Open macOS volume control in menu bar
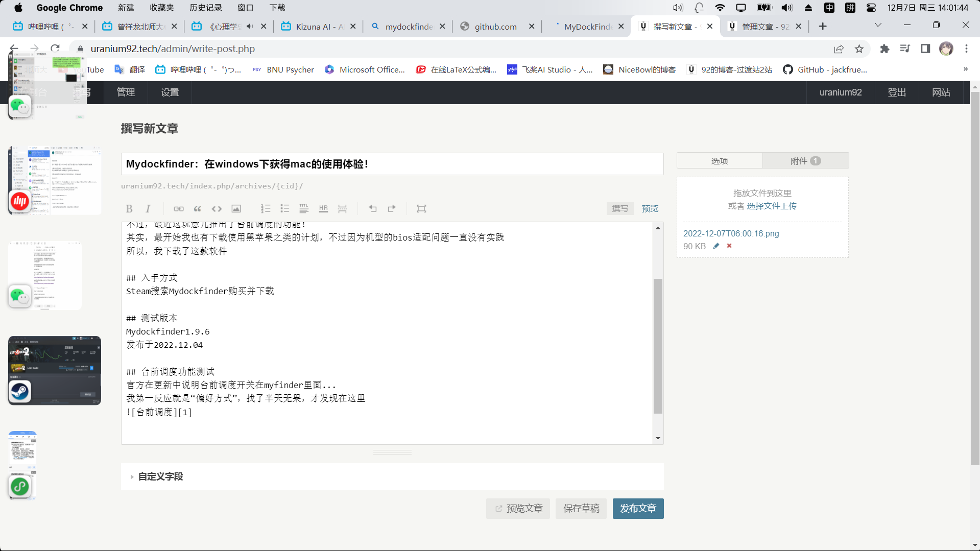The image size is (980, 551). coord(786,8)
